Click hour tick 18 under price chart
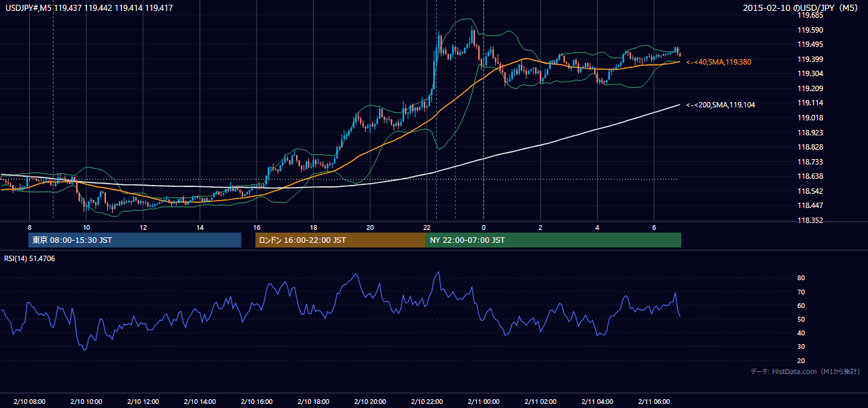868x408 pixels. pos(313,226)
